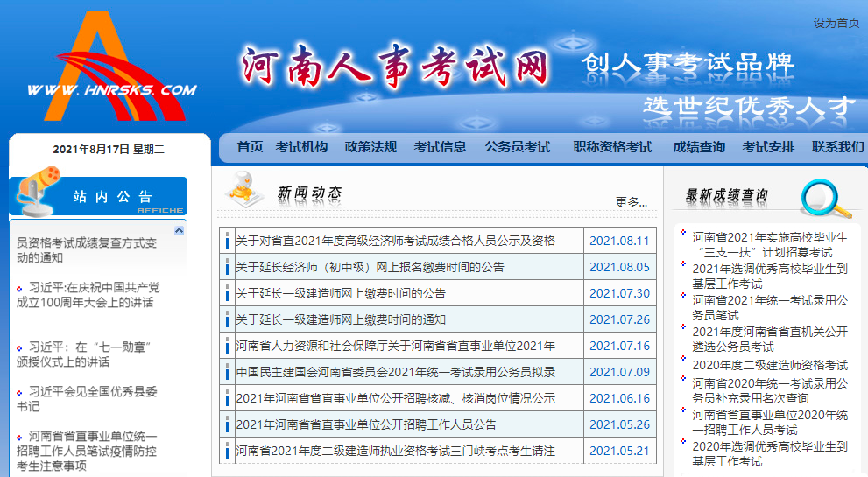The width and height of the screenshot is (868, 477).
Task: Open the 考试机构 navigation item
Action: click(301, 147)
